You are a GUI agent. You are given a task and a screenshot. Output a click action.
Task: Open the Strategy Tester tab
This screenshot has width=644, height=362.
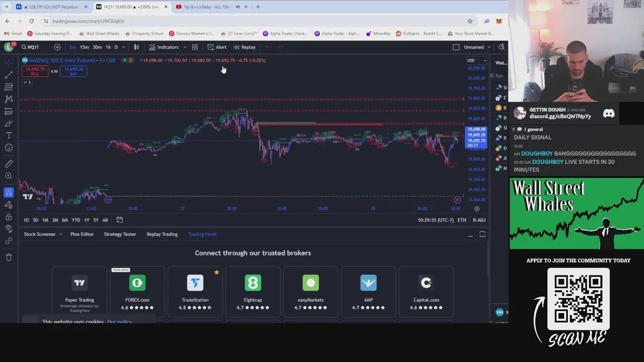[120, 234]
